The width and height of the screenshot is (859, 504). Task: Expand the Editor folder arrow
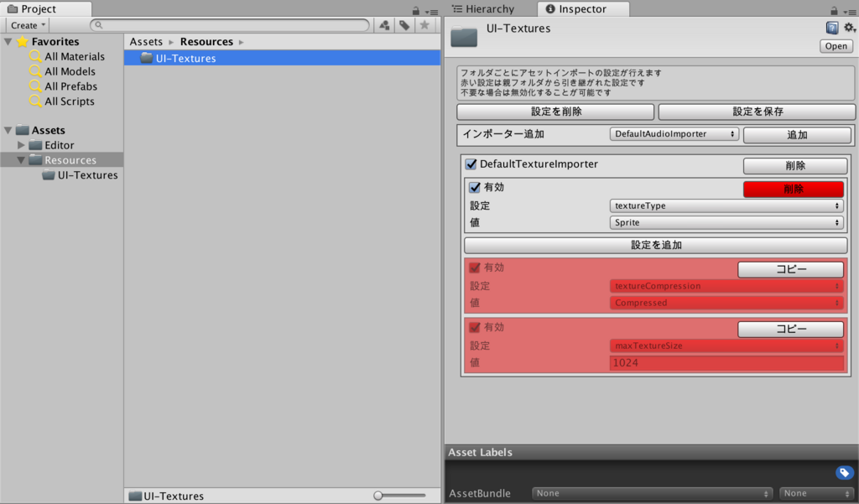tap(21, 145)
